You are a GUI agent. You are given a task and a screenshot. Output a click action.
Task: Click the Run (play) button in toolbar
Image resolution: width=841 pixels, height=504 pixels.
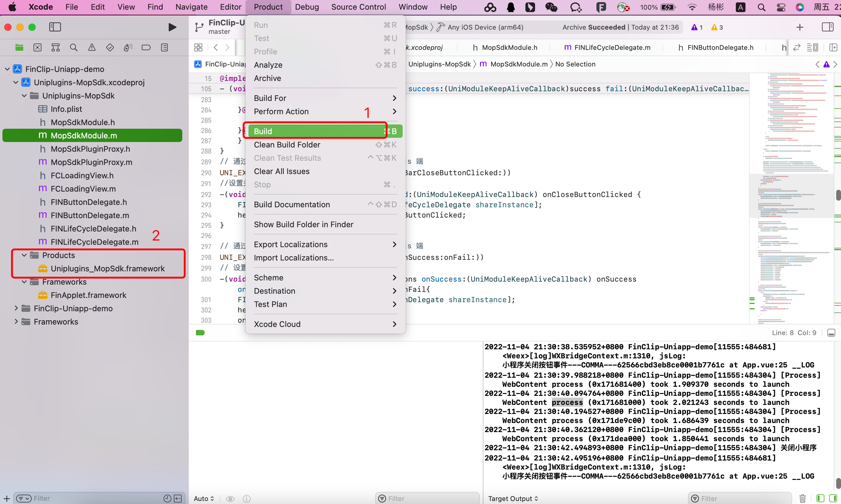pos(172,27)
